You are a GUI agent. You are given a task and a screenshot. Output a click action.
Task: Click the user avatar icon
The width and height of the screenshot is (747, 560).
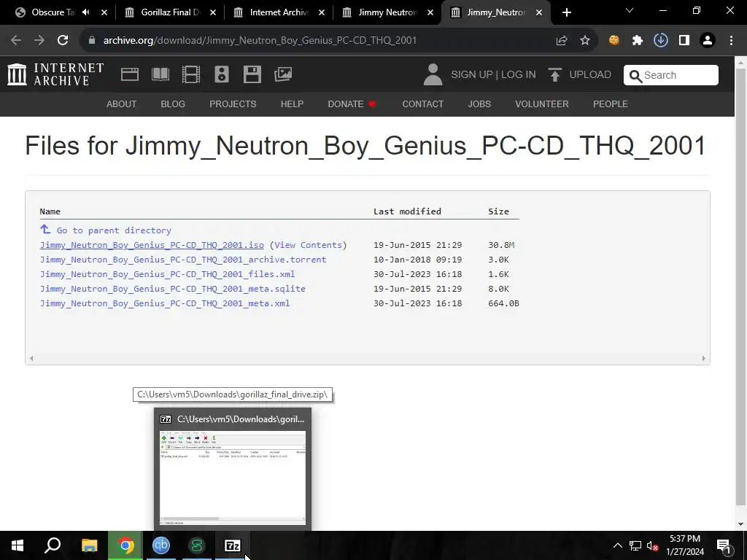pyautogui.click(x=433, y=75)
